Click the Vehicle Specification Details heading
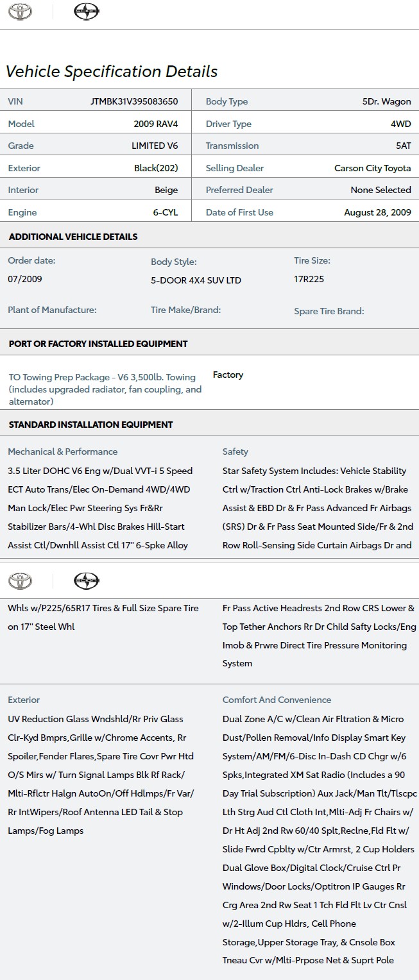Screen dimensions: 419x980 pyautogui.click(x=112, y=71)
